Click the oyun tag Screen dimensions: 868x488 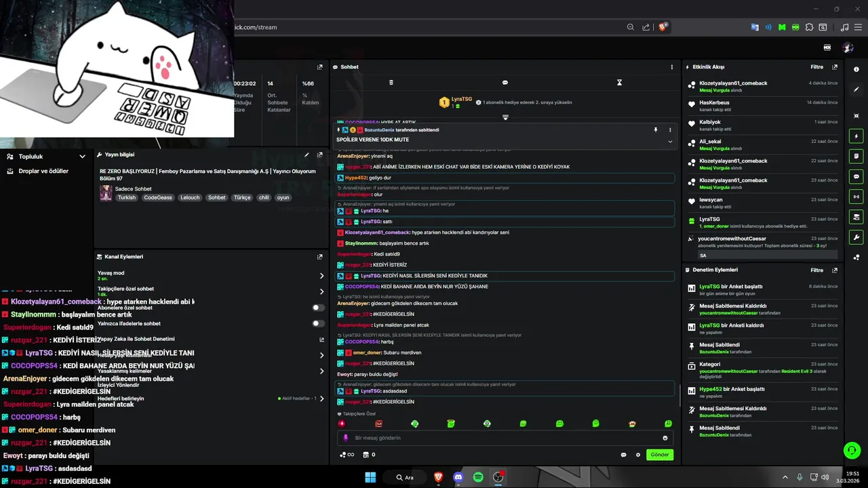point(283,198)
